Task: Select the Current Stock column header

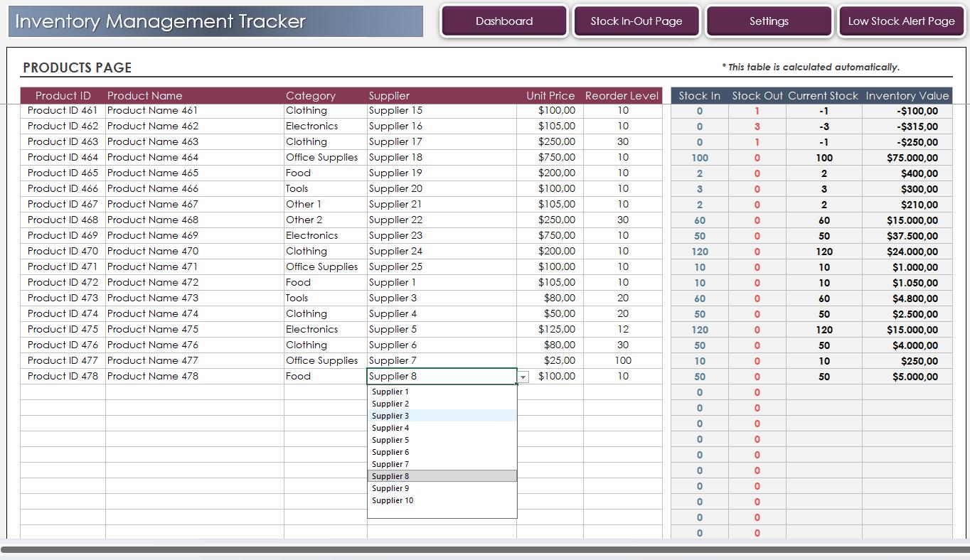Action: (x=824, y=96)
